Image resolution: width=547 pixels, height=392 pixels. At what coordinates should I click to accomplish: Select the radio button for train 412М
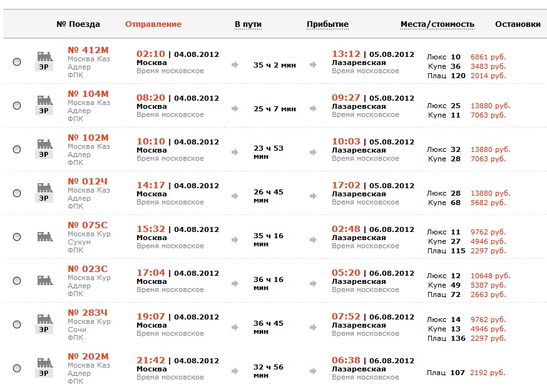pos(17,62)
